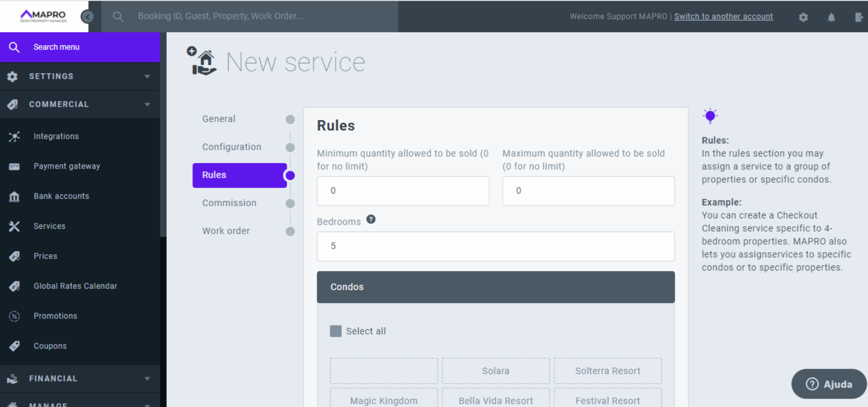The width and height of the screenshot is (868, 407).
Task: Open Integrations from the sidebar
Action: (56, 136)
